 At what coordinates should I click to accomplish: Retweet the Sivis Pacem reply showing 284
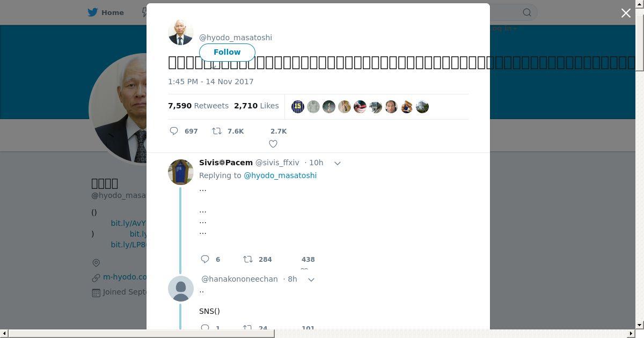coord(248,259)
